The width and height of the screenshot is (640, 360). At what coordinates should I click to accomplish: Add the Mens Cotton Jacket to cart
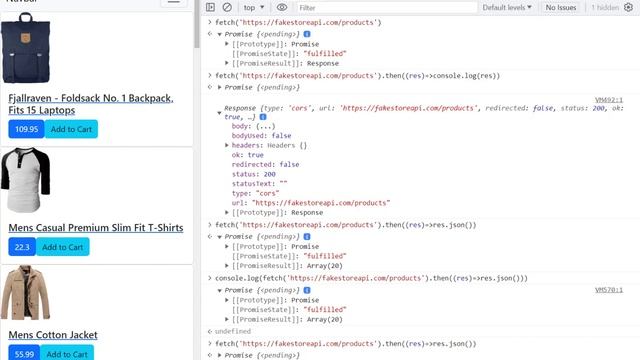click(67, 354)
